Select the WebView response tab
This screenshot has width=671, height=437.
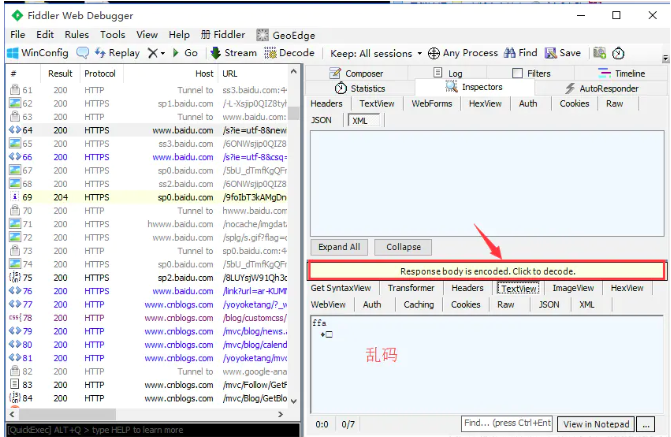[x=328, y=305]
